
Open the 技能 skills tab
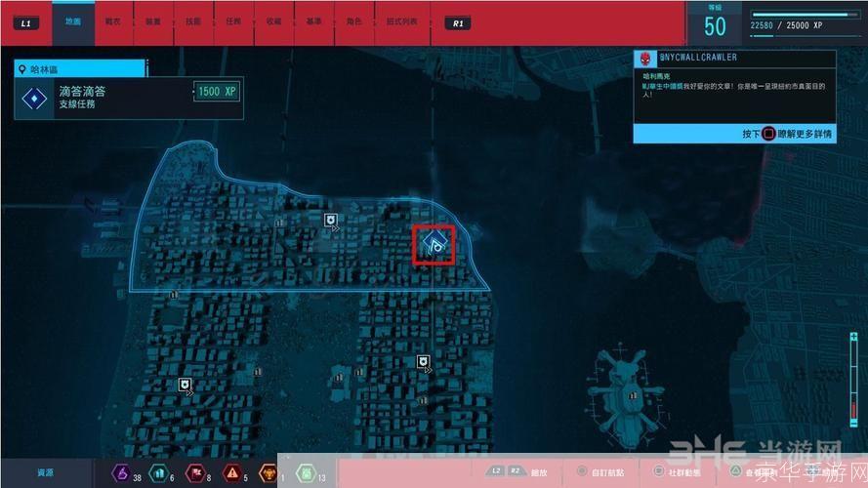pos(193,22)
